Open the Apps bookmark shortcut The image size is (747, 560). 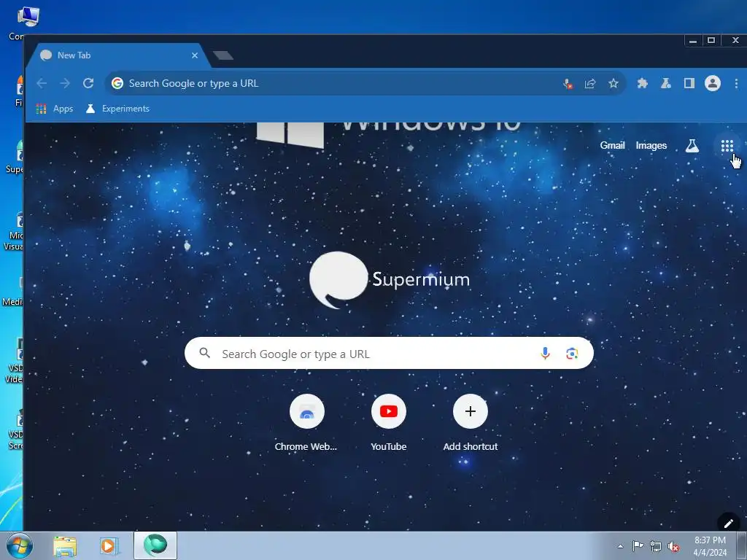(x=55, y=109)
